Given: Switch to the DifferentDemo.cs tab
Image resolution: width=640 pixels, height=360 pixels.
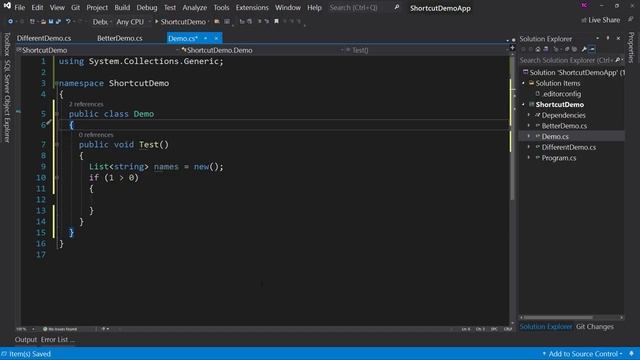Looking at the screenshot, I should (44, 38).
